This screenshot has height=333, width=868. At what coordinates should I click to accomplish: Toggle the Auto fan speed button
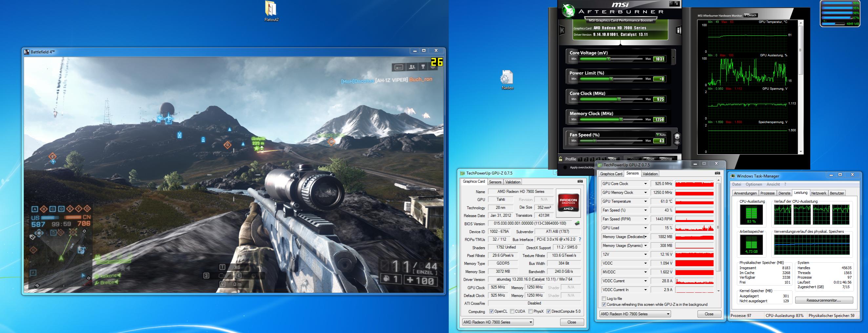661,135
